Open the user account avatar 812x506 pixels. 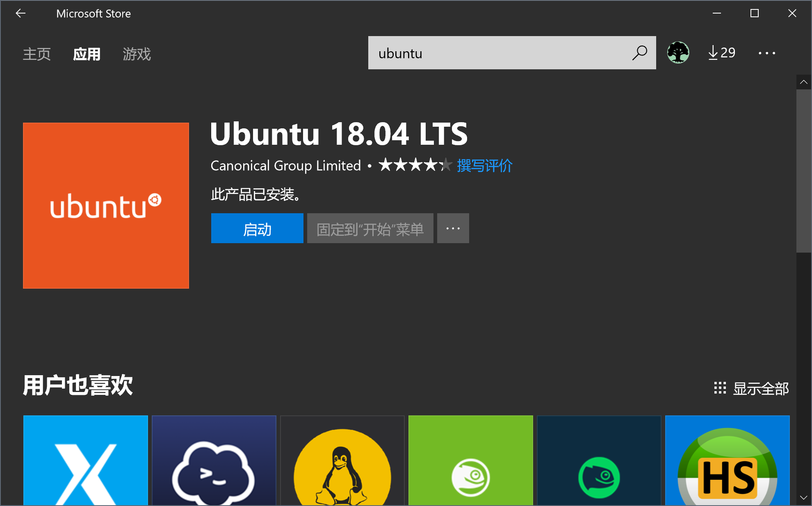point(678,53)
